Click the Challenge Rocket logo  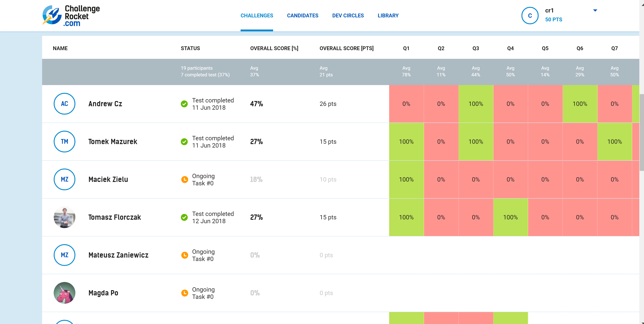click(x=71, y=16)
